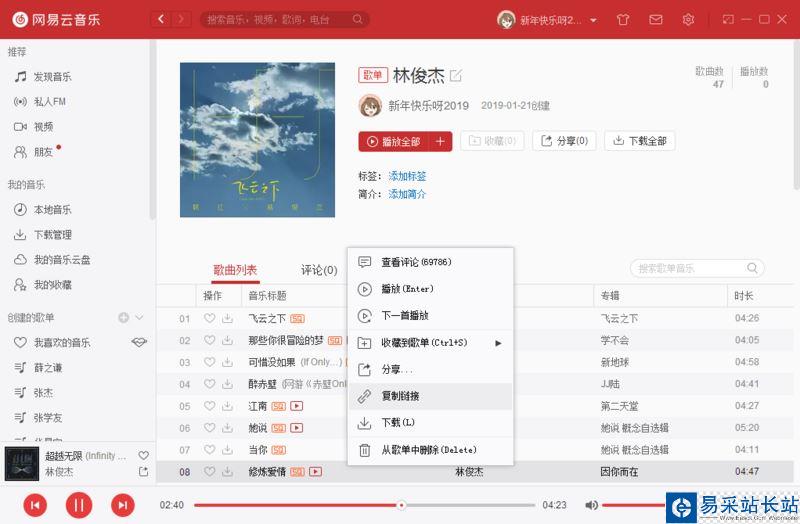
Task: Like song 03 可惜没如果 heart
Action: 209,362
